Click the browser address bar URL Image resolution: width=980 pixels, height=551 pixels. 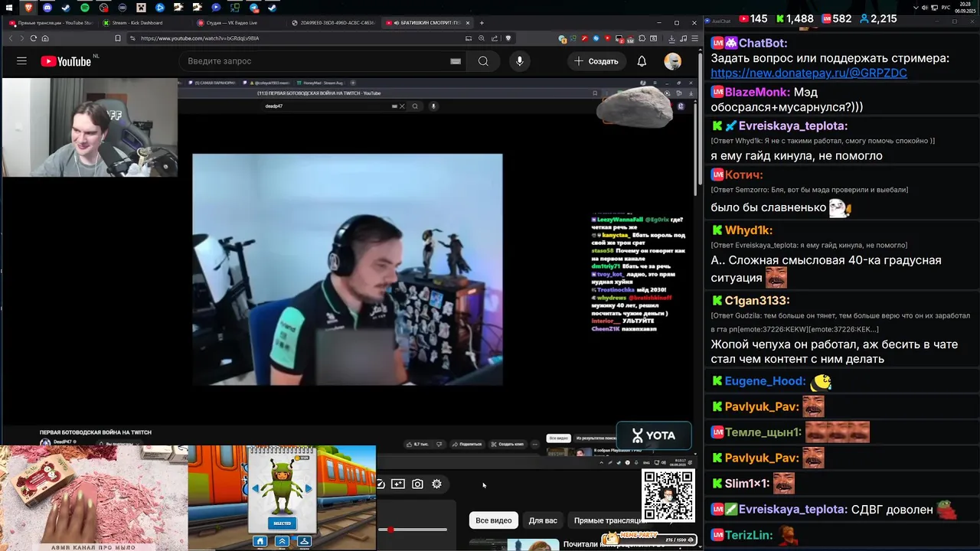click(x=200, y=38)
